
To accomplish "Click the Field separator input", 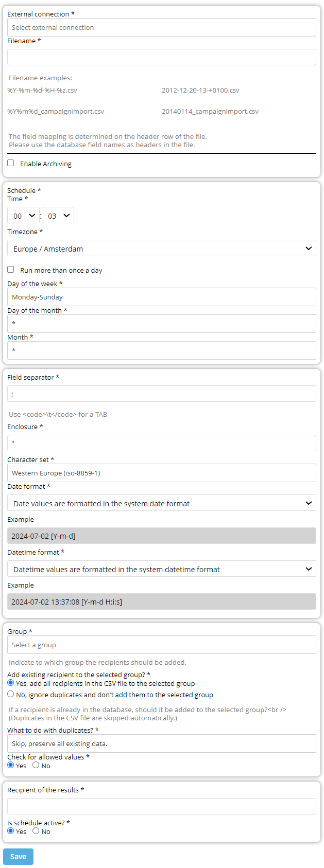I will click(x=162, y=394).
